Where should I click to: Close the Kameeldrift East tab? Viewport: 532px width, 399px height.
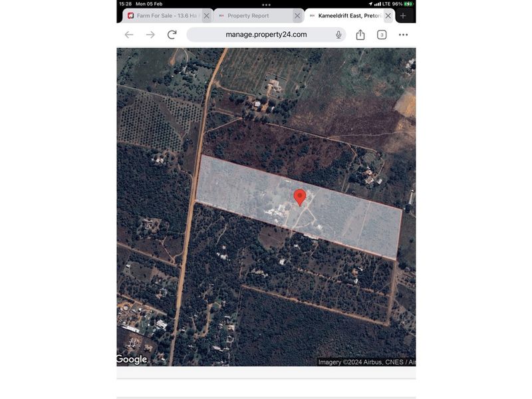click(x=388, y=15)
